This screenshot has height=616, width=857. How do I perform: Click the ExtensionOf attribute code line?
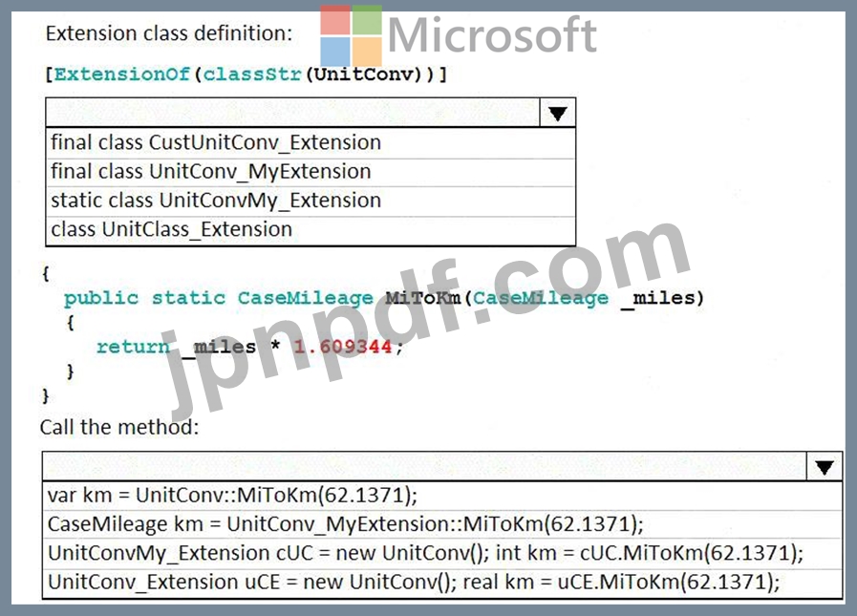(x=246, y=74)
